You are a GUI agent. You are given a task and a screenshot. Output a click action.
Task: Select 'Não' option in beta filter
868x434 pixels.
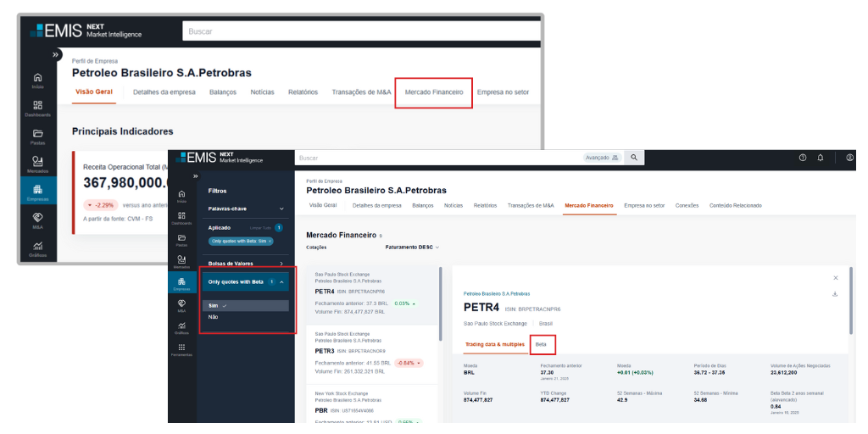pyautogui.click(x=213, y=317)
